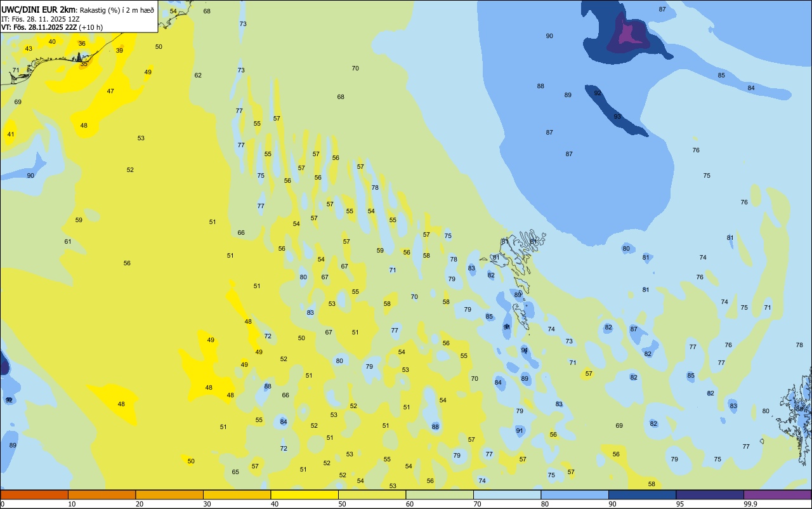
Task: Select the 95–99.9 dark navy legend segment
Action: click(x=710, y=494)
